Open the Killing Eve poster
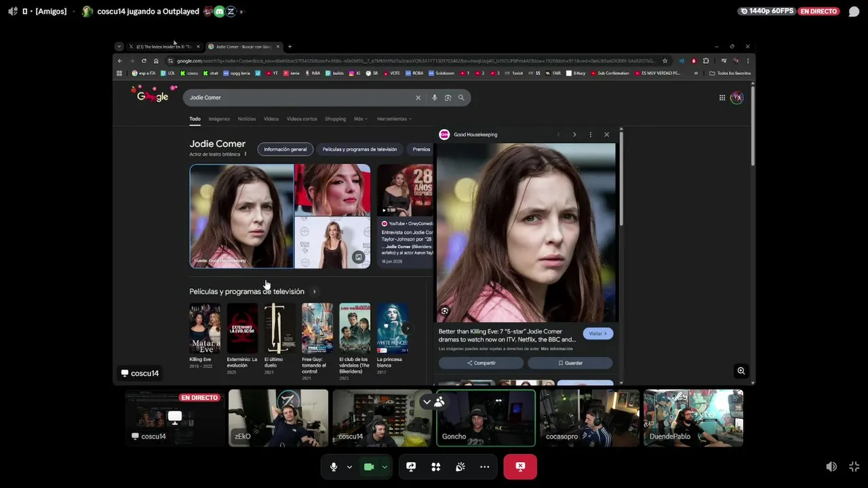Viewport: 868px width, 488px height. (x=205, y=328)
